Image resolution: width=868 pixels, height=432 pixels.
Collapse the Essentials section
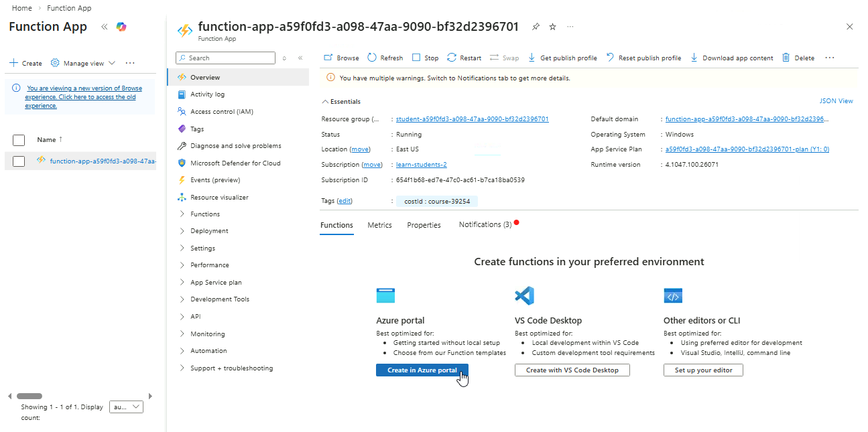[341, 102]
